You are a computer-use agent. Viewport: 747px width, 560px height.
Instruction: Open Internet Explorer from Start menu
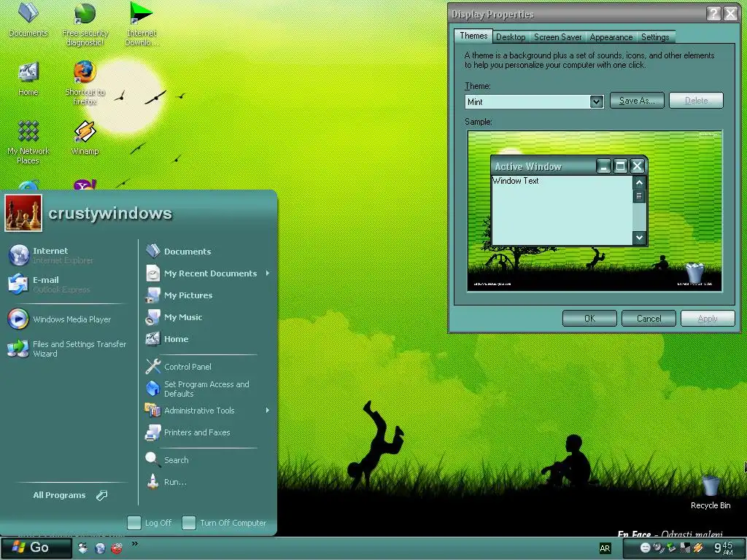click(52, 255)
